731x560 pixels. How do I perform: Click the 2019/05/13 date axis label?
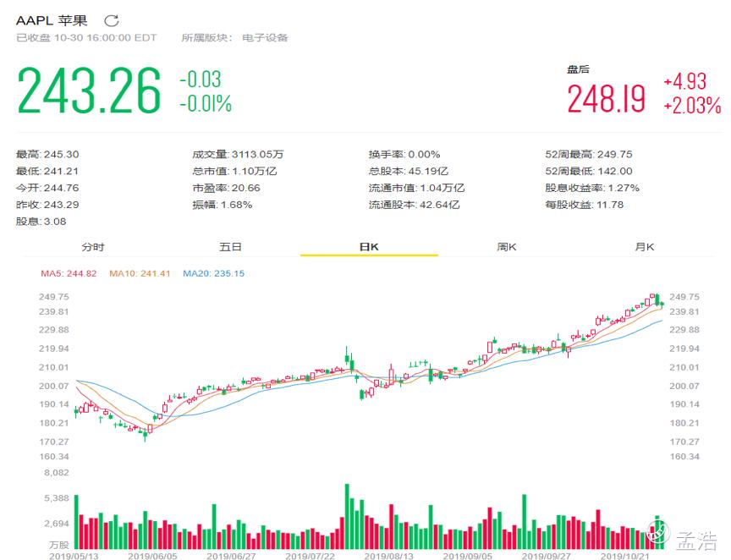[x=74, y=556]
